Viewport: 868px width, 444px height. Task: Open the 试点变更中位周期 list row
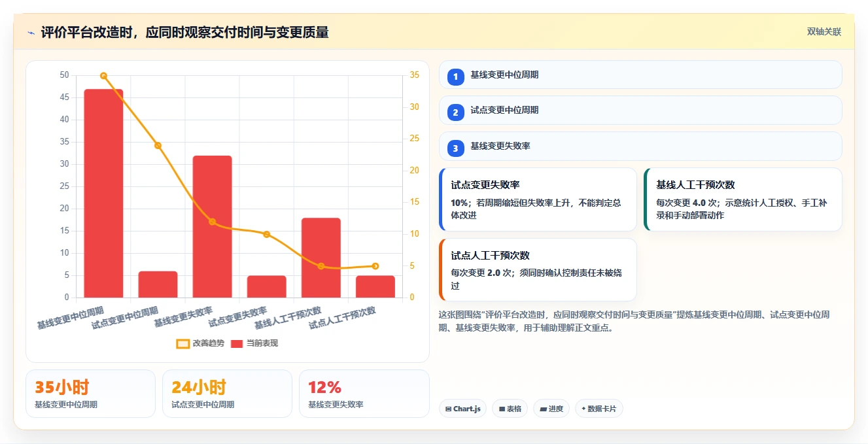pyautogui.click(x=640, y=110)
